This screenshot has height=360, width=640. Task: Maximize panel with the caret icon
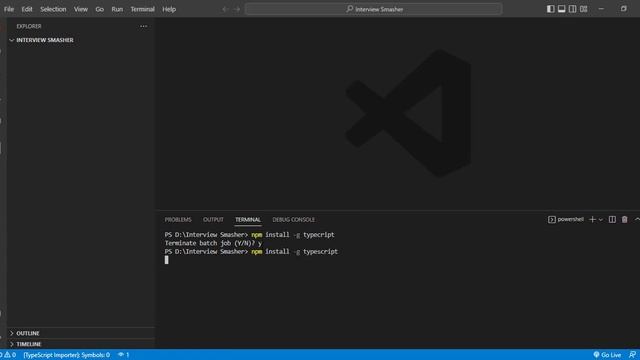coord(637,220)
